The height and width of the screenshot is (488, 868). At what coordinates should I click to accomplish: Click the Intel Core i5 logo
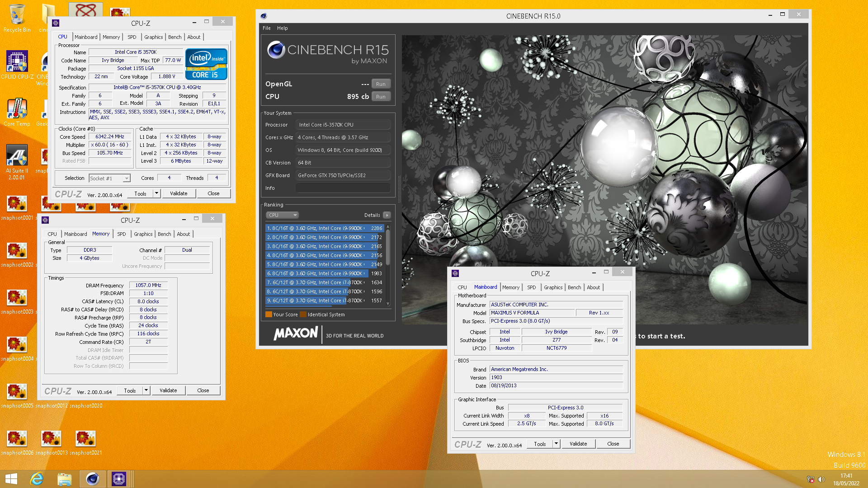click(x=206, y=64)
